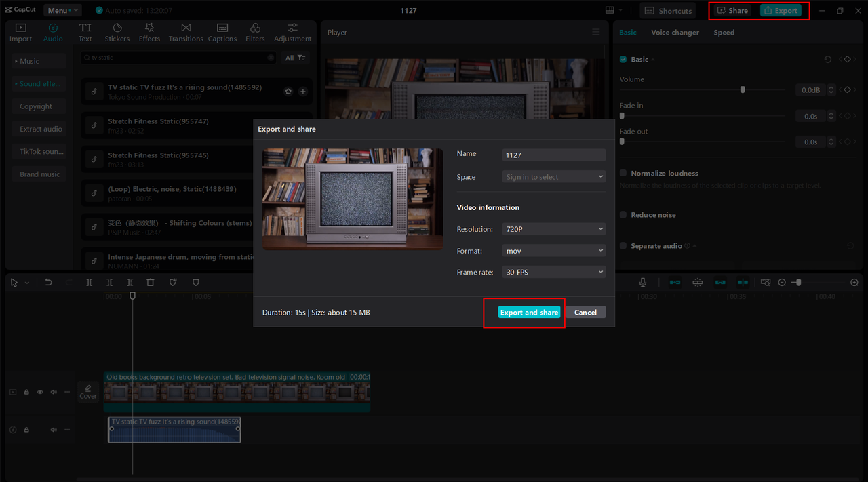Mute the video track
868x482 pixels.
[x=54, y=392]
